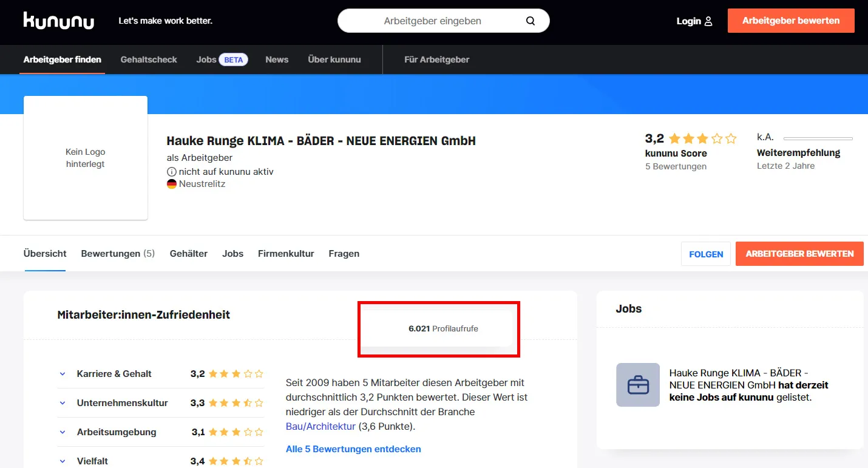Image resolution: width=868 pixels, height=468 pixels.
Task: Click the 'Kein Logo hinterlegt' placeholder
Action: tap(86, 158)
